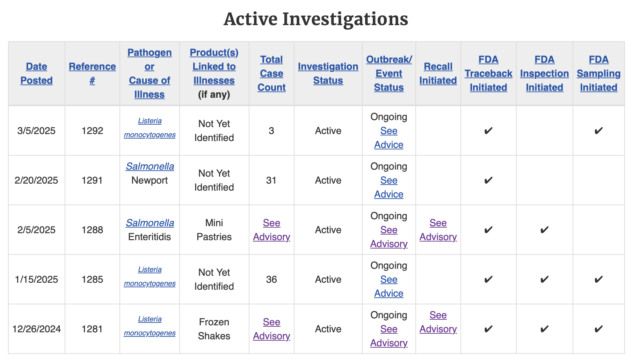Open Outbreak/Event Status header link
This screenshot has width=640, height=363.
(x=389, y=73)
